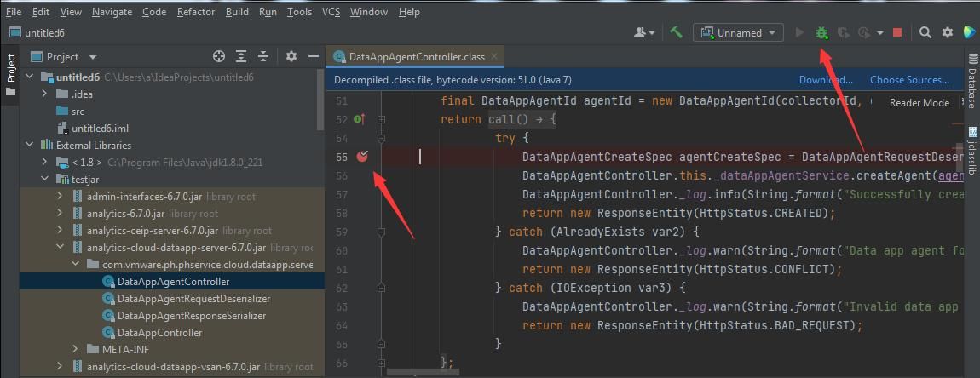Open the Unnamed run configuration dropdown

click(x=740, y=32)
